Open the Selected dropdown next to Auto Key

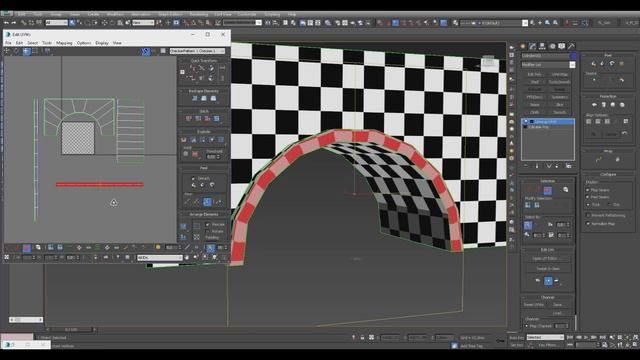coord(545,338)
